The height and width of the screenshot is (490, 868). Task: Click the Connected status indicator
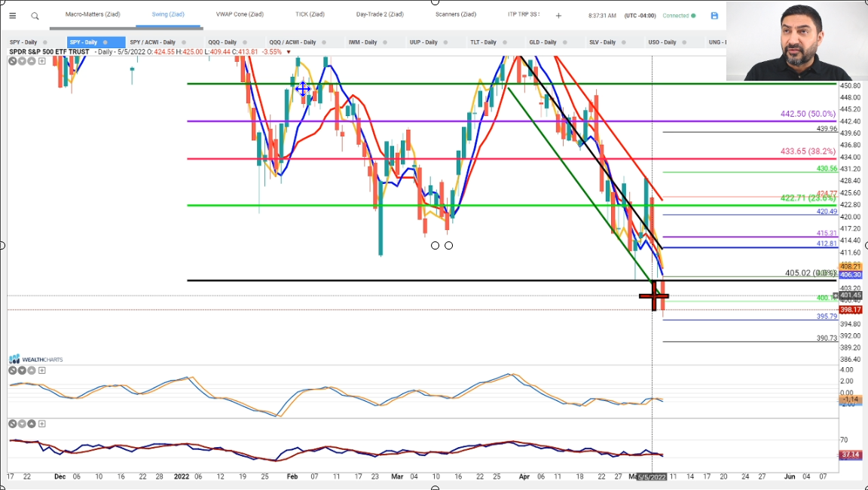click(x=679, y=16)
